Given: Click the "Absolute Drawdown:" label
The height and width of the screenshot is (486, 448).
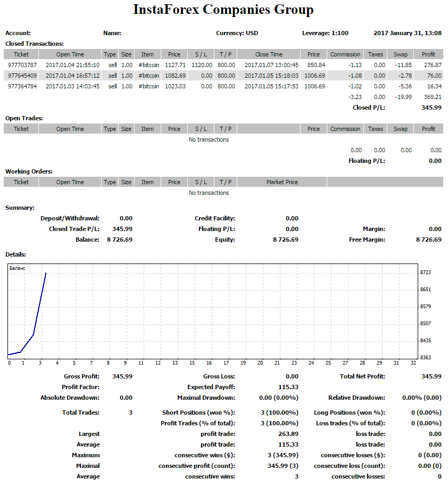Looking at the screenshot, I should (70, 398).
